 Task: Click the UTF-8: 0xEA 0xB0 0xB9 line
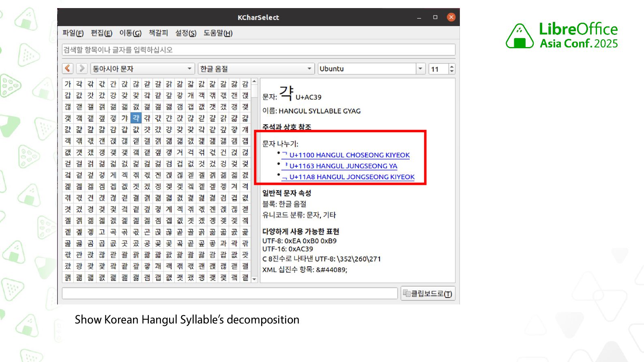tap(299, 241)
